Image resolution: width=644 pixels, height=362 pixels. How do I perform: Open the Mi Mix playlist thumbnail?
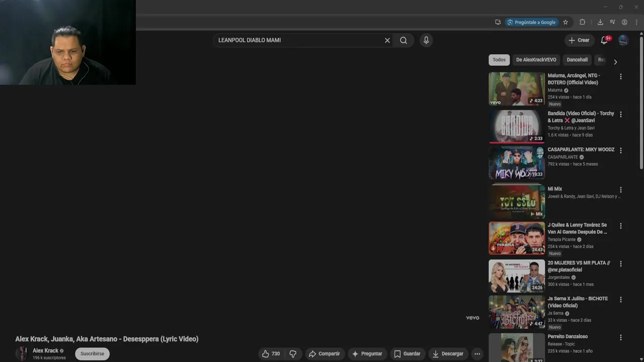517,201
